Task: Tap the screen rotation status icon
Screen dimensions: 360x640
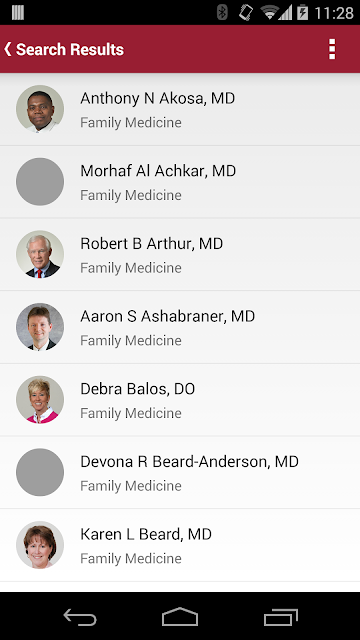Action: coord(246,13)
